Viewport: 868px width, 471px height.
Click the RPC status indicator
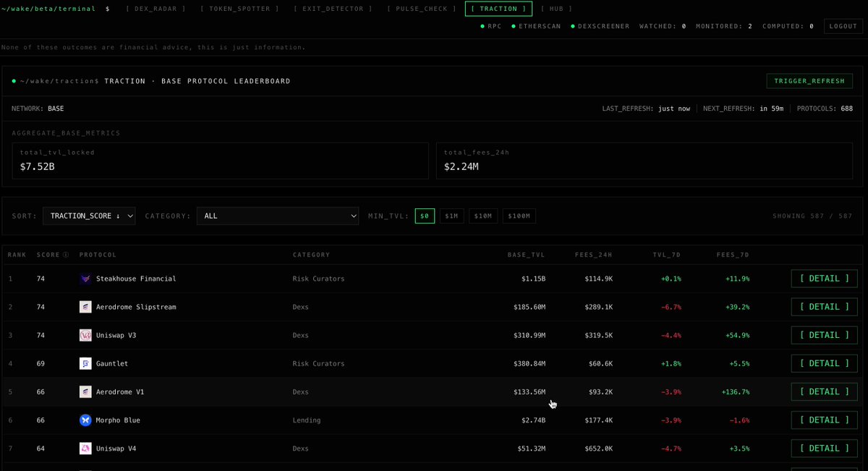pyautogui.click(x=491, y=26)
